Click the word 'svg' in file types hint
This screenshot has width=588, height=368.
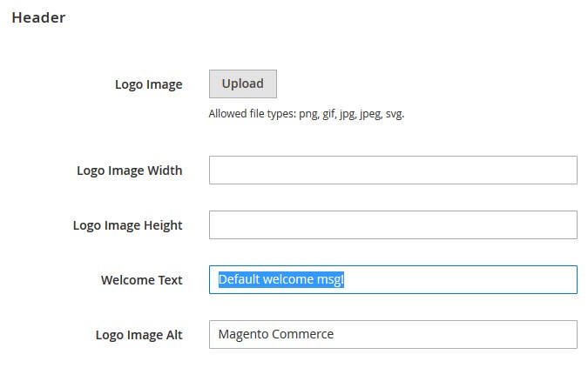(x=394, y=114)
